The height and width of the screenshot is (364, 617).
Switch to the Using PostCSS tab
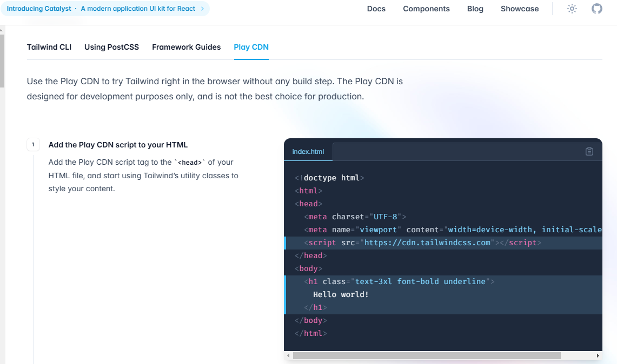tap(111, 47)
